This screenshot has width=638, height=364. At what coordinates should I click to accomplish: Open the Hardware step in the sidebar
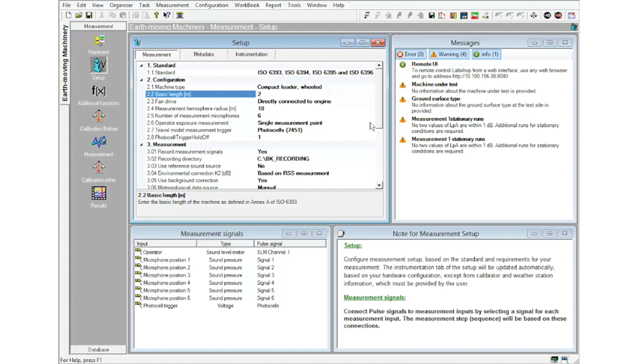98,41
